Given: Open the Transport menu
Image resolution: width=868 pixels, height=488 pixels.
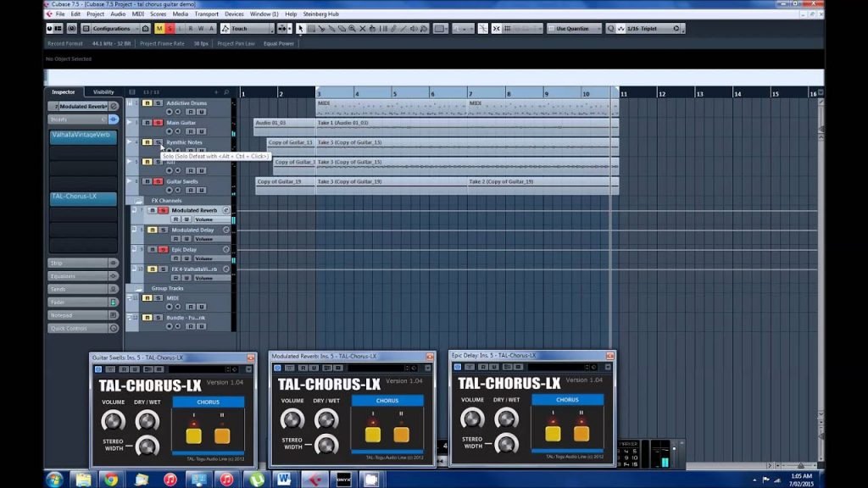Looking at the screenshot, I should click(207, 14).
